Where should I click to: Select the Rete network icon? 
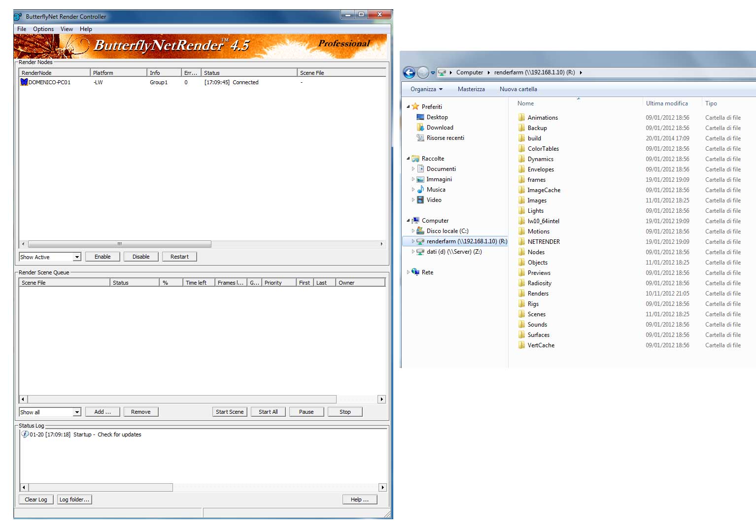pyautogui.click(x=415, y=272)
